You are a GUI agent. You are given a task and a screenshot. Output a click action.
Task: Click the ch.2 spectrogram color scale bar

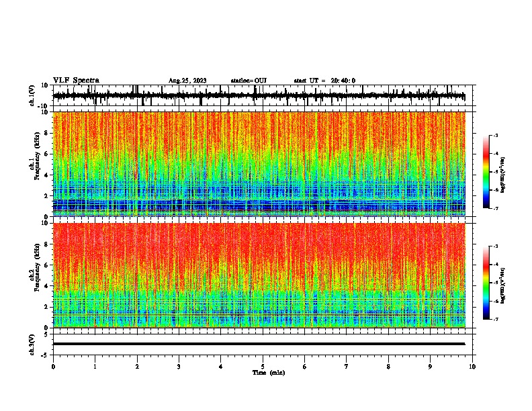(x=486, y=283)
